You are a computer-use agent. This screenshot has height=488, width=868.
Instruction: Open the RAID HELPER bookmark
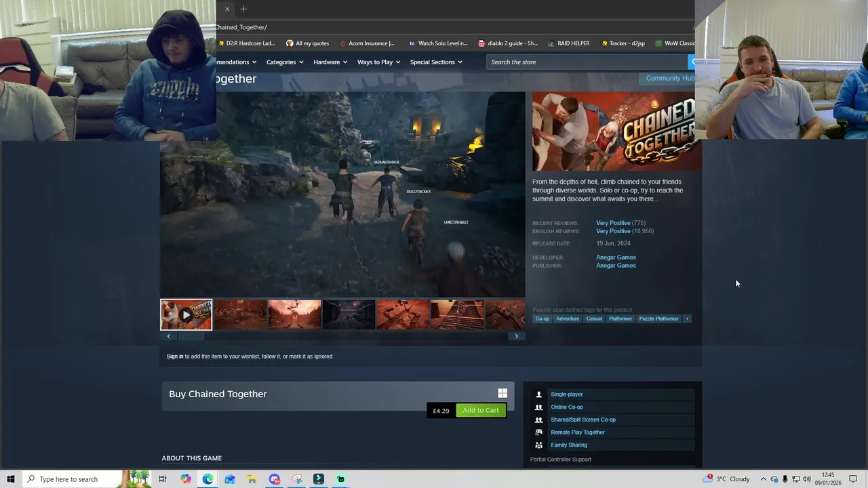click(568, 43)
